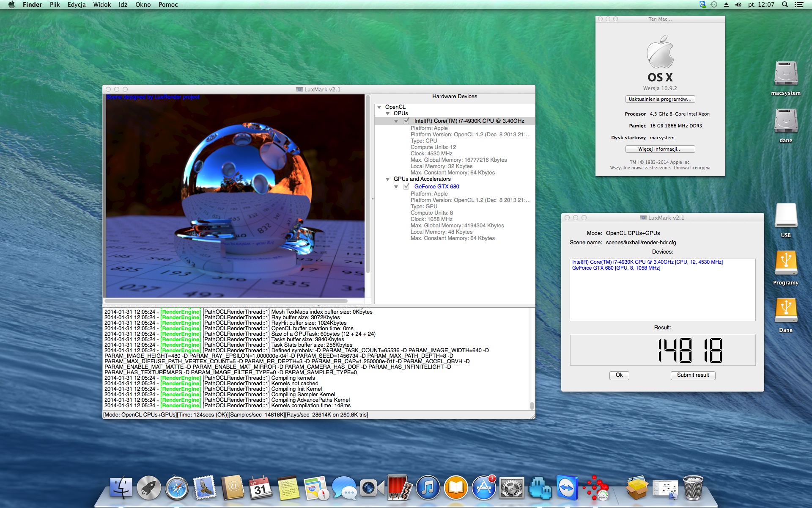The image size is (812, 508).
Task: Click 'Kernels compilation time: 148ms' log line
Action: coord(311,406)
